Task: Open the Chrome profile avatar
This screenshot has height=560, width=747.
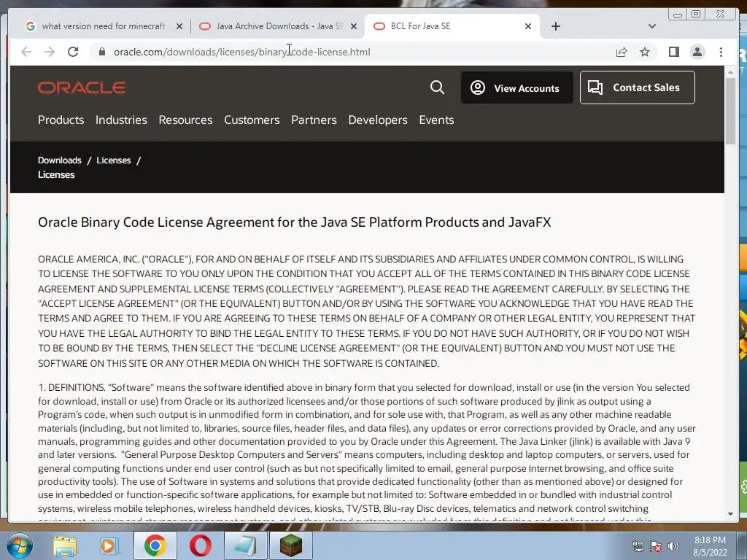Action: [697, 52]
